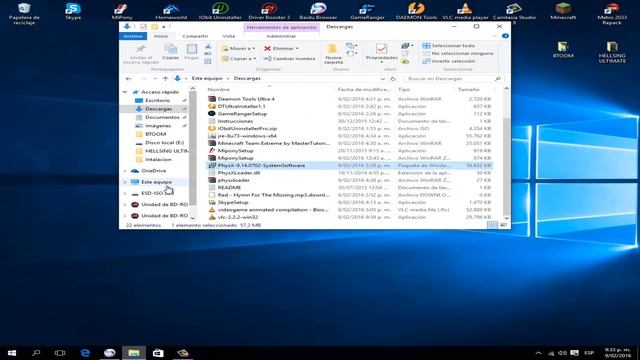Click No seleccionar ninguno
640x360 pixels.
tap(458, 53)
